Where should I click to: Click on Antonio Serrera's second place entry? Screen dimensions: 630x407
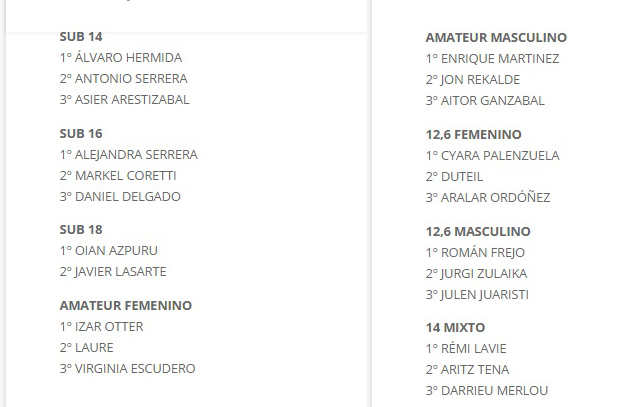[123, 78]
